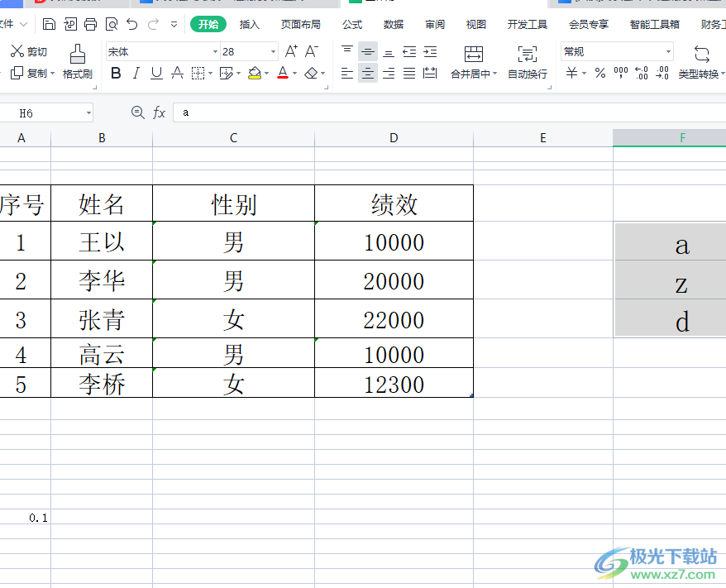This screenshot has height=588, width=726.
Task: Expand the borders dropdown arrow
Action: click(210, 73)
